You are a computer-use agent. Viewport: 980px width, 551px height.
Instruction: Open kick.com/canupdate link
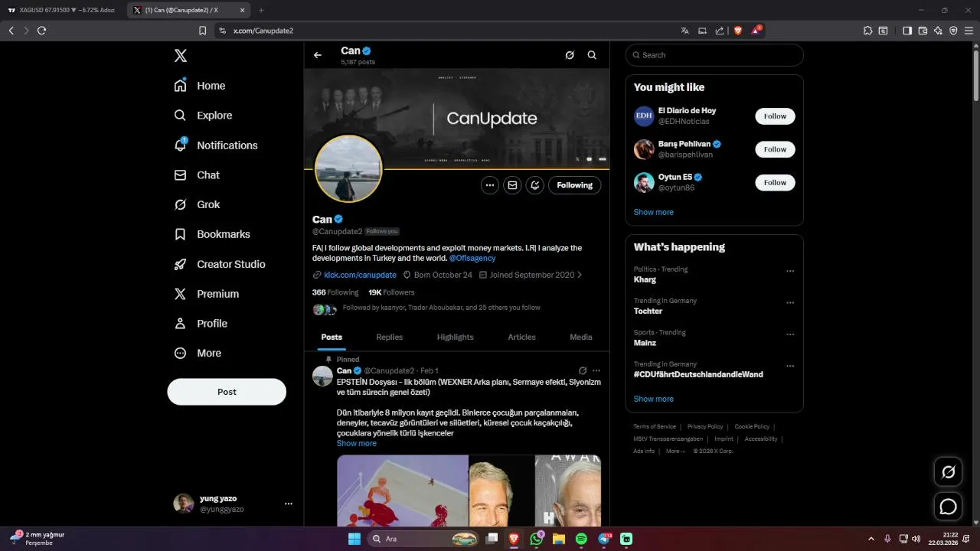[x=360, y=275]
